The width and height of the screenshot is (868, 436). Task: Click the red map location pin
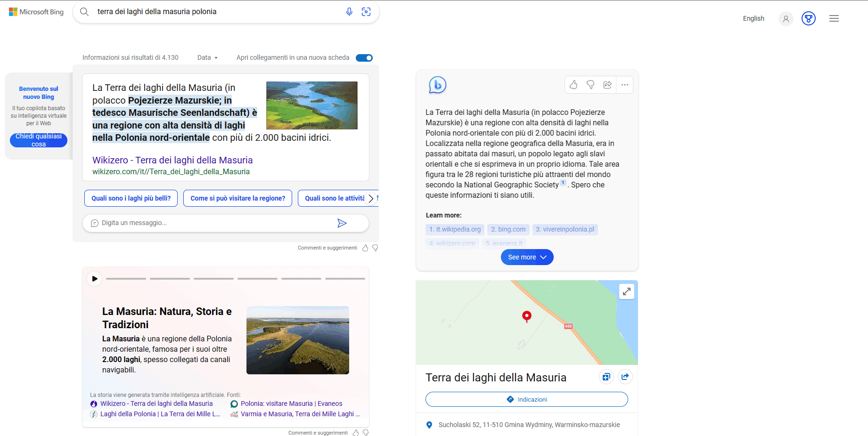tap(527, 316)
